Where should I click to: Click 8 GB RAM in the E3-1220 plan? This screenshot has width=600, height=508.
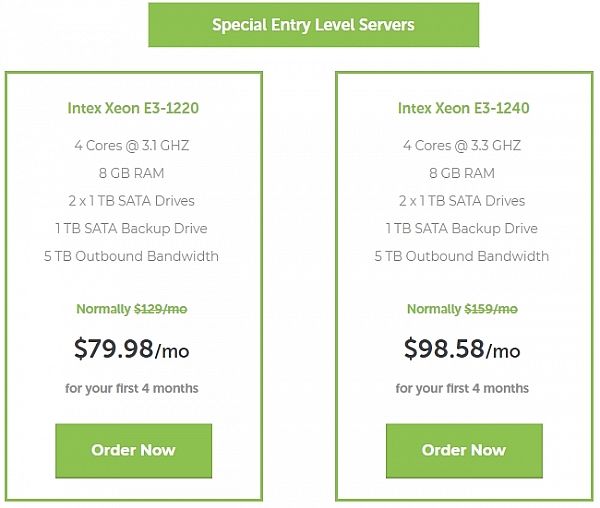(132, 173)
